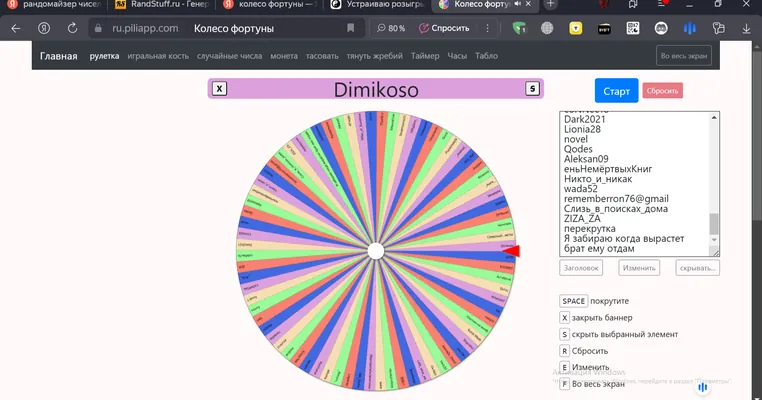Switch to the колесо фортуны Yandex search tab

coord(270,4)
